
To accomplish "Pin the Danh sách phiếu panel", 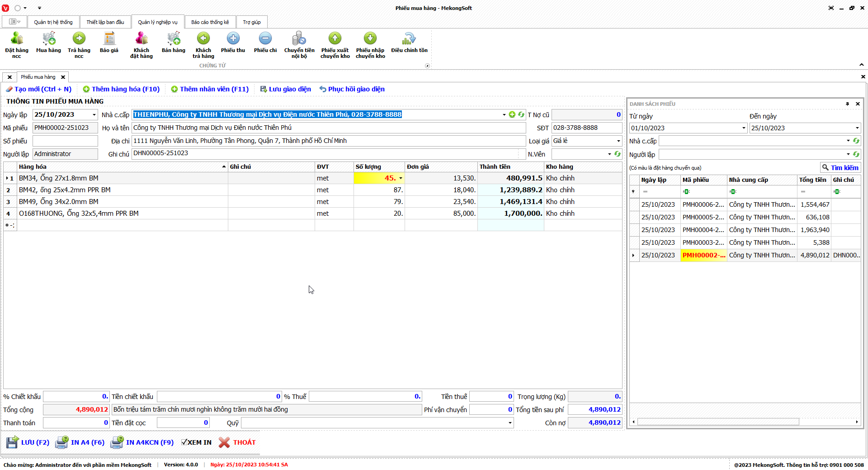I will 847,104.
